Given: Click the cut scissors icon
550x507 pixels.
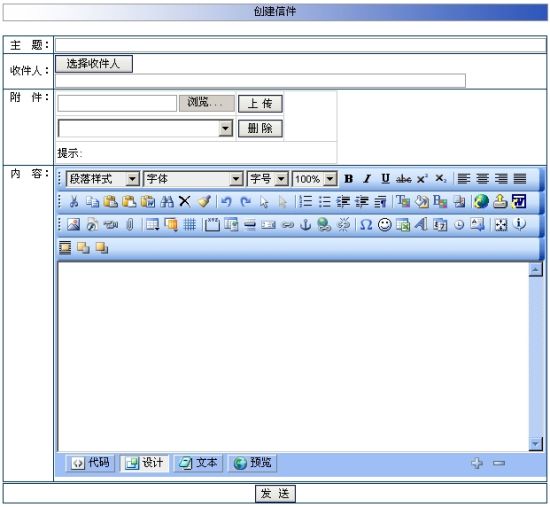Looking at the screenshot, I should click(x=74, y=201).
